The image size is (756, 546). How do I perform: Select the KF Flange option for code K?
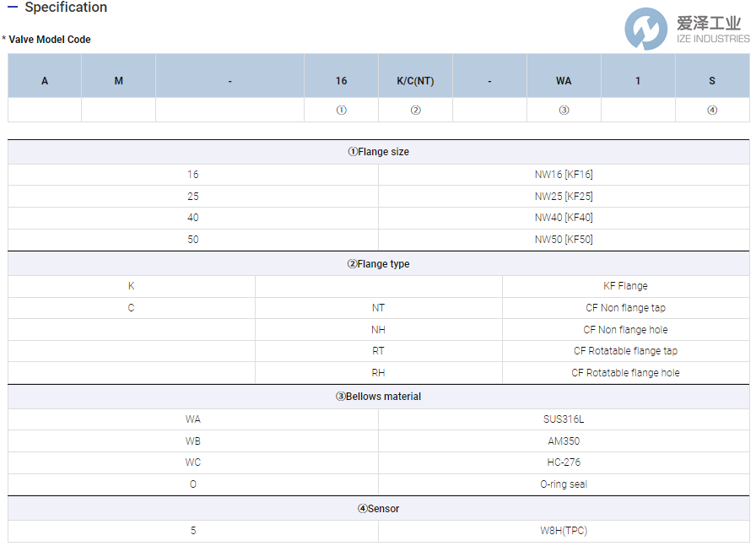pos(625,285)
